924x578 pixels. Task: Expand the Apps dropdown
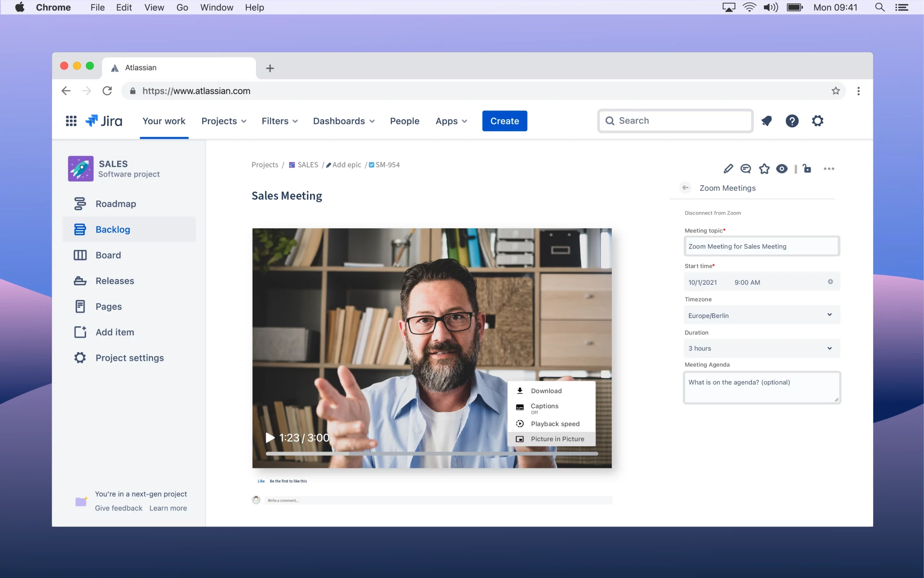tap(451, 121)
